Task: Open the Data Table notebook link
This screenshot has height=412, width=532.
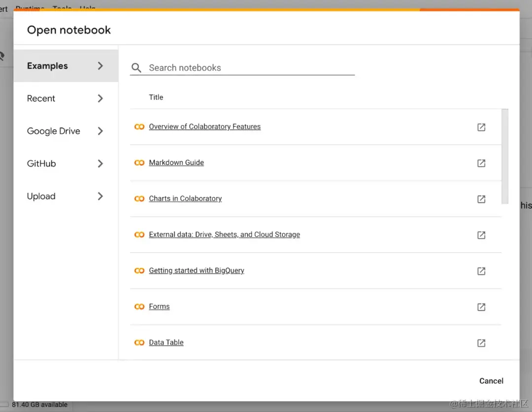Action: pyautogui.click(x=166, y=342)
